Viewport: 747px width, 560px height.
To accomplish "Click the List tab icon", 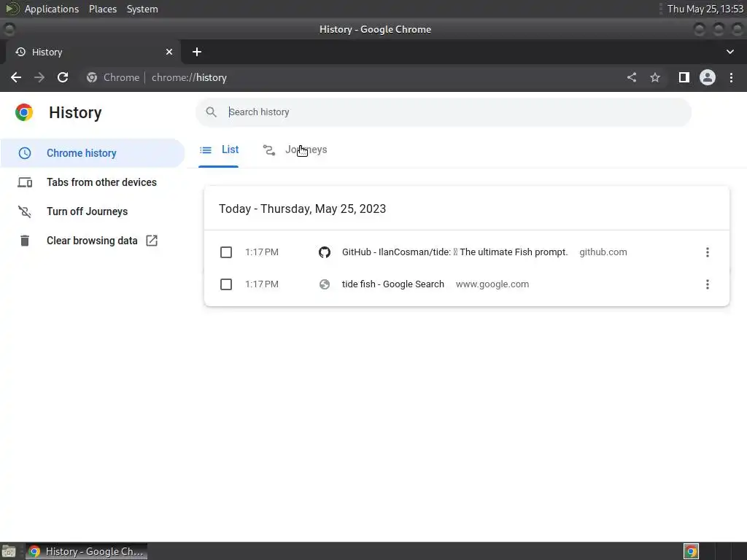I will (x=206, y=150).
